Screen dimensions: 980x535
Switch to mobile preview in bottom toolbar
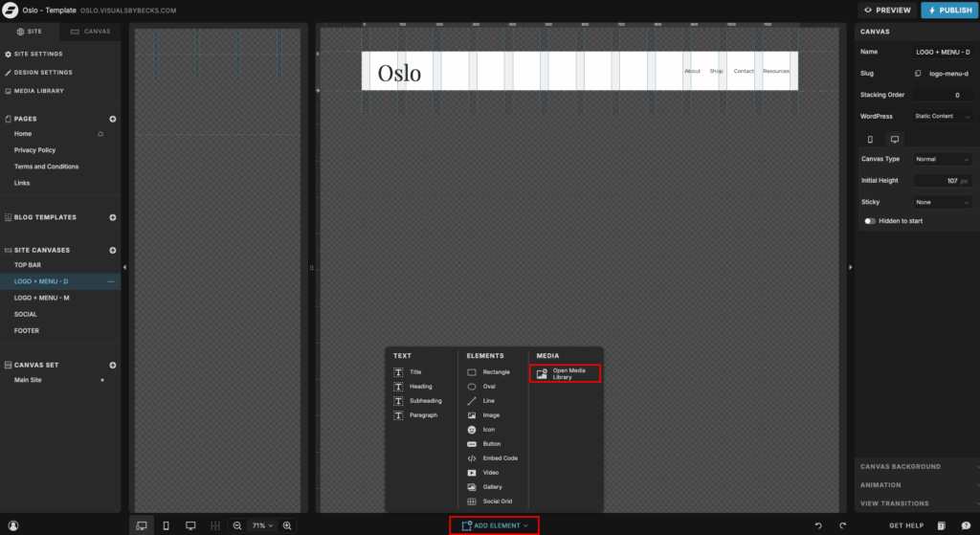(166, 525)
